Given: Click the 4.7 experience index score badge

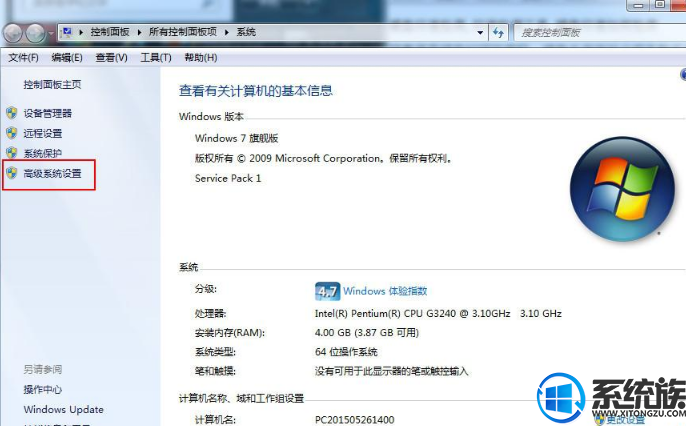Looking at the screenshot, I should click(x=327, y=291).
